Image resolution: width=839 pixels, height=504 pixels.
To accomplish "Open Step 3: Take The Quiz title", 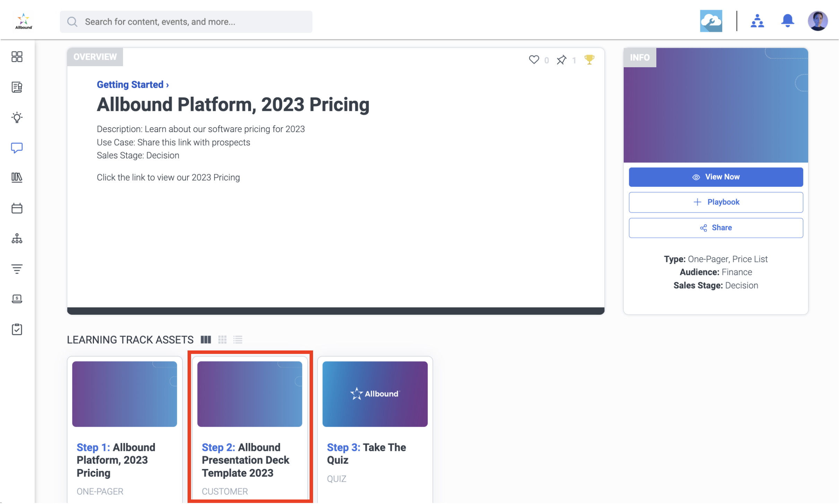I will 366,454.
